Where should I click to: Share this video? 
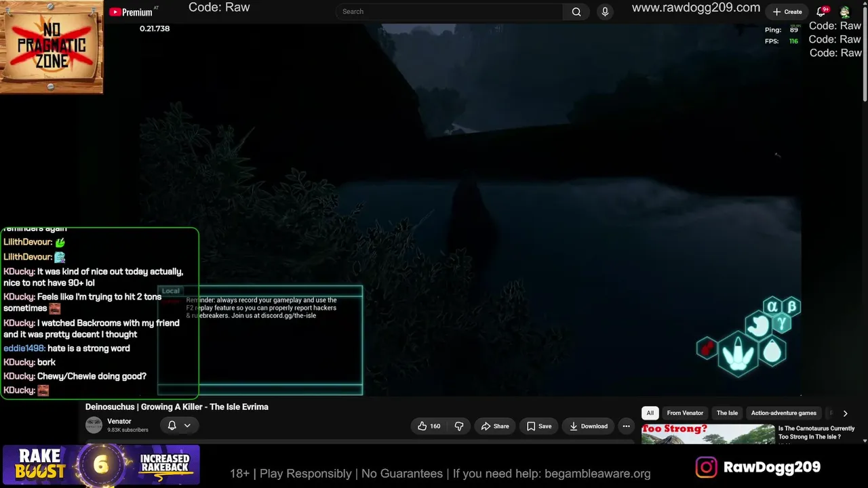pyautogui.click(x=494, y=426)
